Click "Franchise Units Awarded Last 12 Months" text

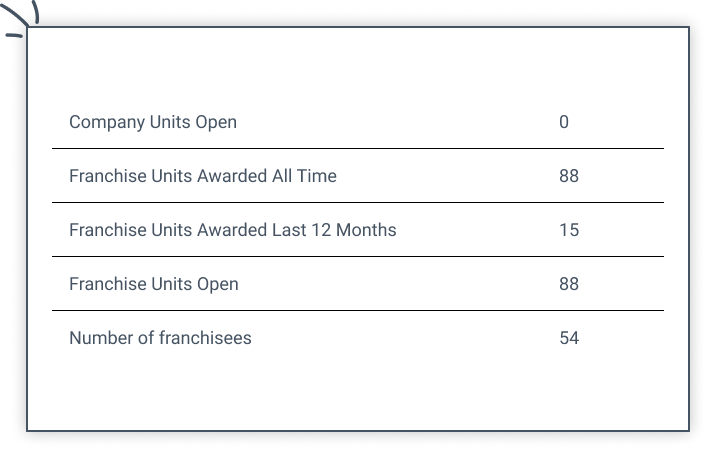232,230
